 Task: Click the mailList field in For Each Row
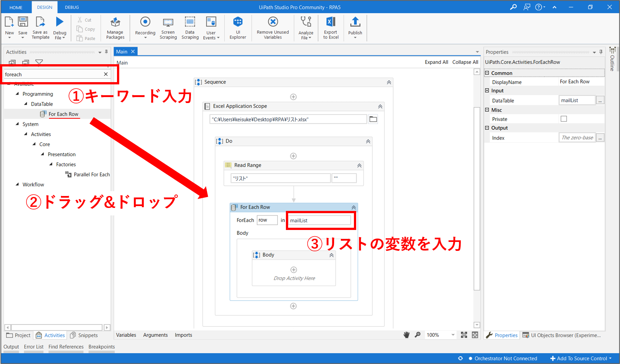(320, 220)
